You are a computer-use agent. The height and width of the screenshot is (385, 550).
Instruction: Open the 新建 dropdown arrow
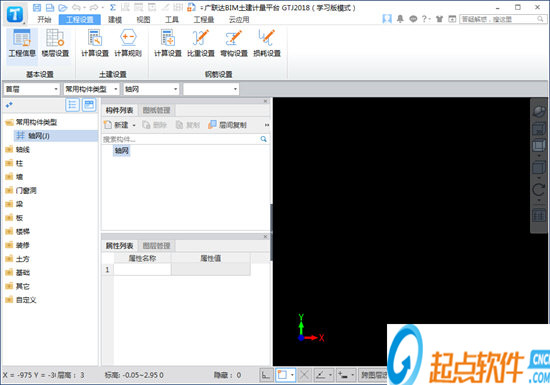point(134,125)
